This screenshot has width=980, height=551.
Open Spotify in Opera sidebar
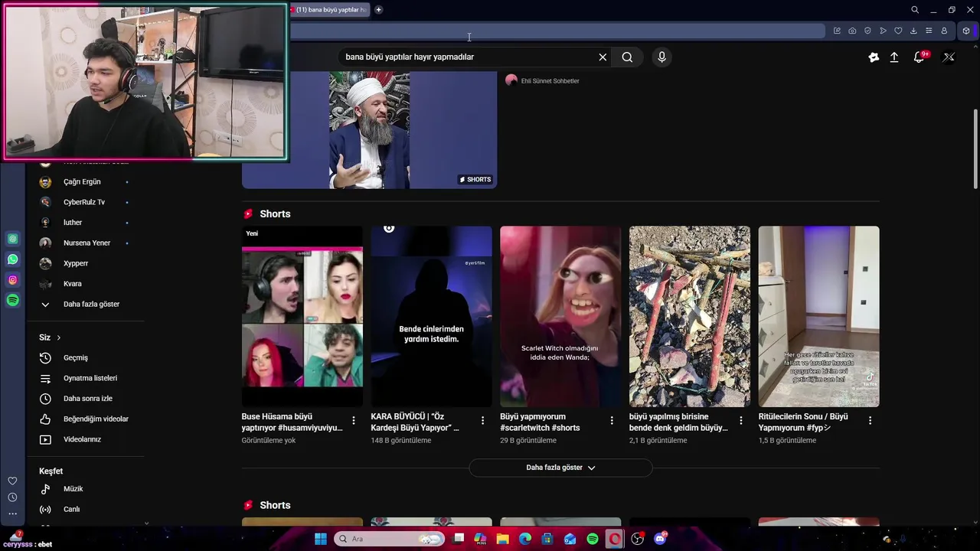12,301
